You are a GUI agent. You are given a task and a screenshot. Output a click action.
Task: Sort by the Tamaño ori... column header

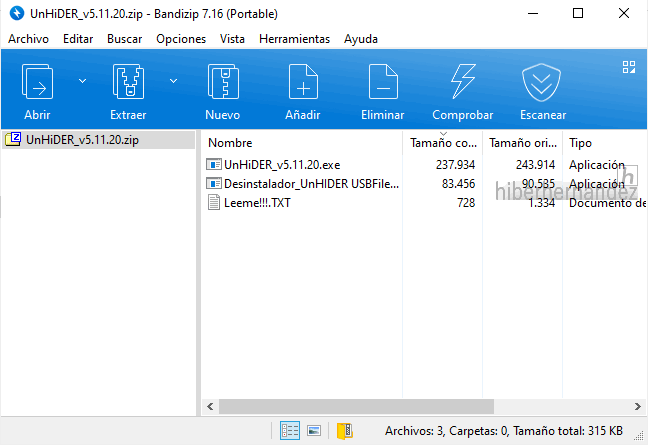click(x=522, y=143)
